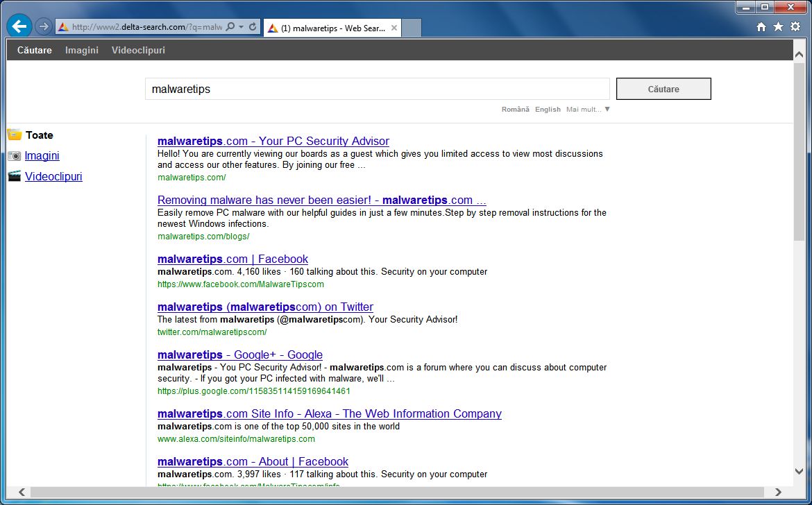The width and height of the screenshot is (812, 505).
Task: Open the malwaretips.com | Facebook result link
Action: (x=232, y=259)
